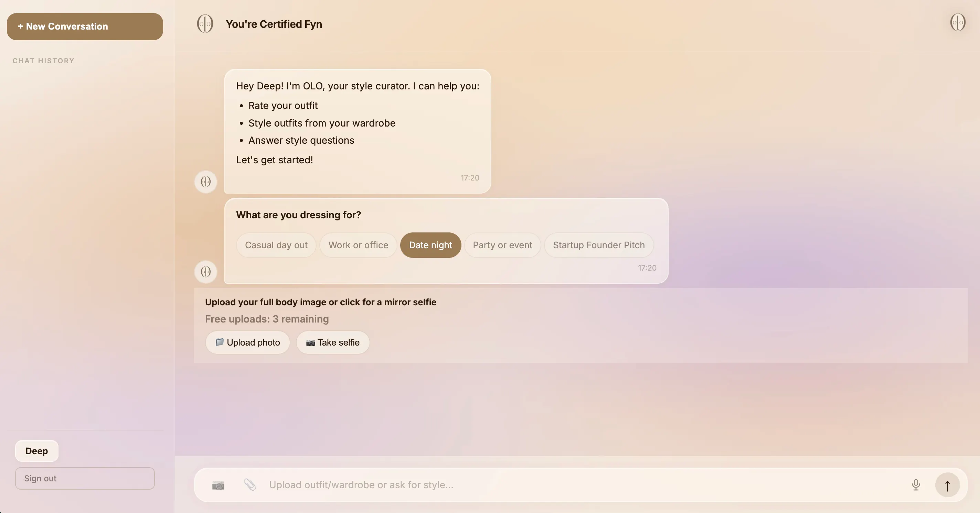Click the paperclip attachment icon
The image size is (980, 513).
(x=250, y=485)
